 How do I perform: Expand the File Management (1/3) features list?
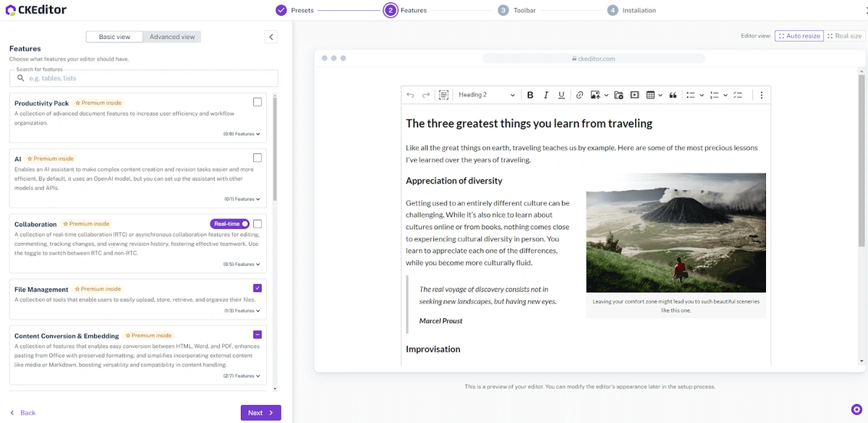tap(242, 311)
